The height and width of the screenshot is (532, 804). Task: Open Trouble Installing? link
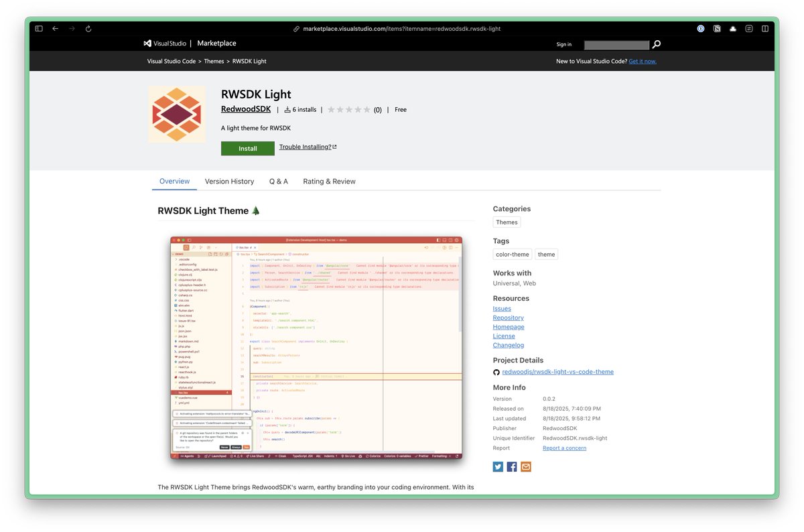[x=308, y=147]
